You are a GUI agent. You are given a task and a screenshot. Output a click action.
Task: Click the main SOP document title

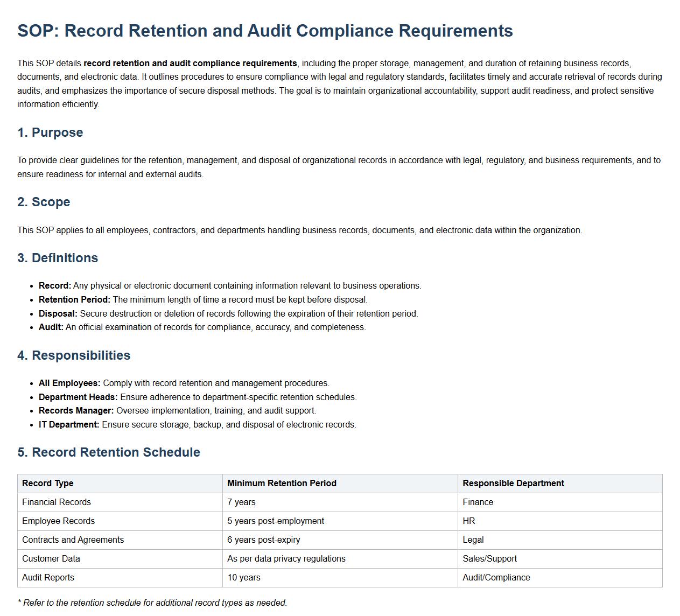click(265, 31)
